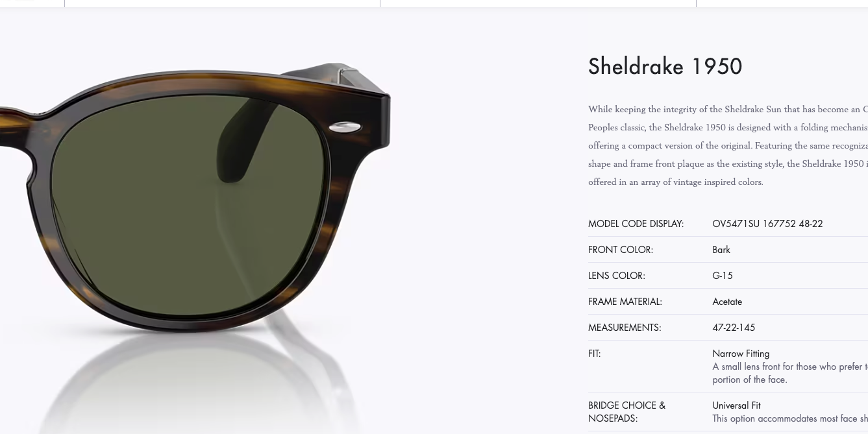This screenshot has width=868, height=434.
Task: Click the Acetate frame material value
Action: (727, 302)
